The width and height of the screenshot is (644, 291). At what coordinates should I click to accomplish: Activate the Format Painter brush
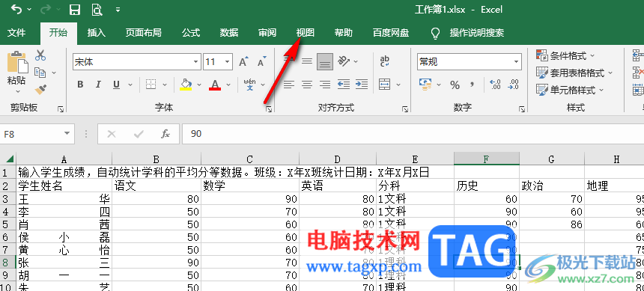[40, 89]
